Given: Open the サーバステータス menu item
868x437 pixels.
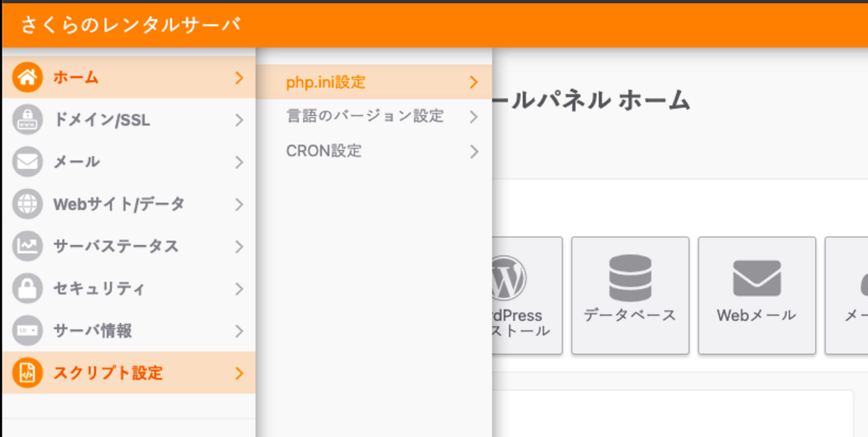Looking at the screenshot, I should tap(129, 246).
